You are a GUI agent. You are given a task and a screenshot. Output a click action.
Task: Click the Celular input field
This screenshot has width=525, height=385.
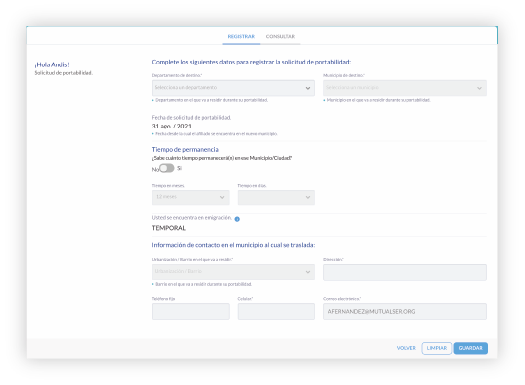[276, 311]
